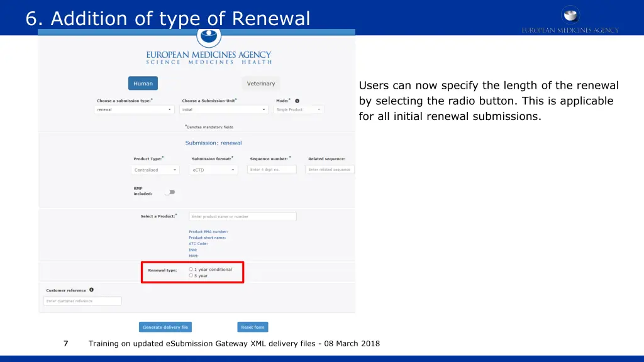Click the Customer reference info icon
Image resolution: width=644 pixels, height=362 pixels.
[x=92, y=290]
